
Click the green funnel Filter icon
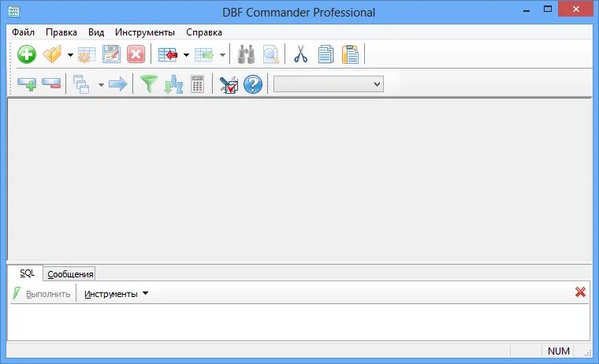149,84
